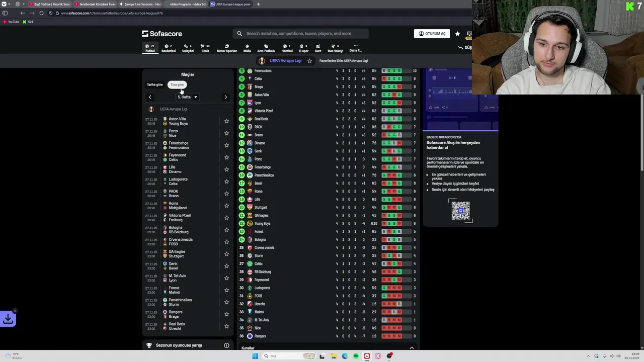The height and width of the screenshot is (362, 644).
Task: Focus the Sofascore search field
Action: [x=300, y=34]
